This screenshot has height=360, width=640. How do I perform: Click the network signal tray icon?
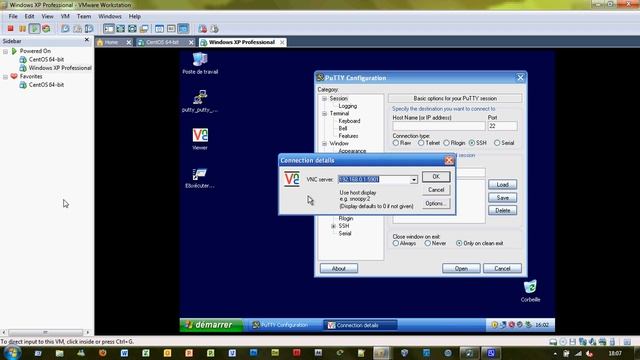[578, 353]
